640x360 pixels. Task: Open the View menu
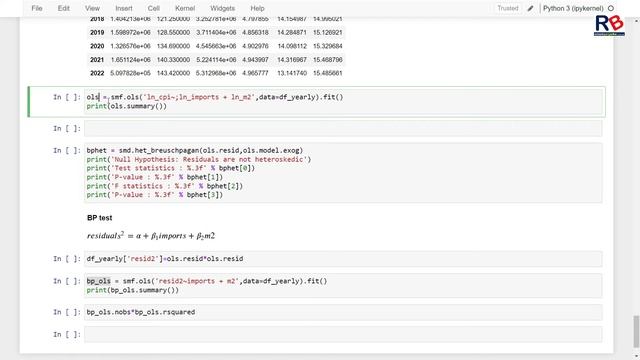click(x=92, y=8)
